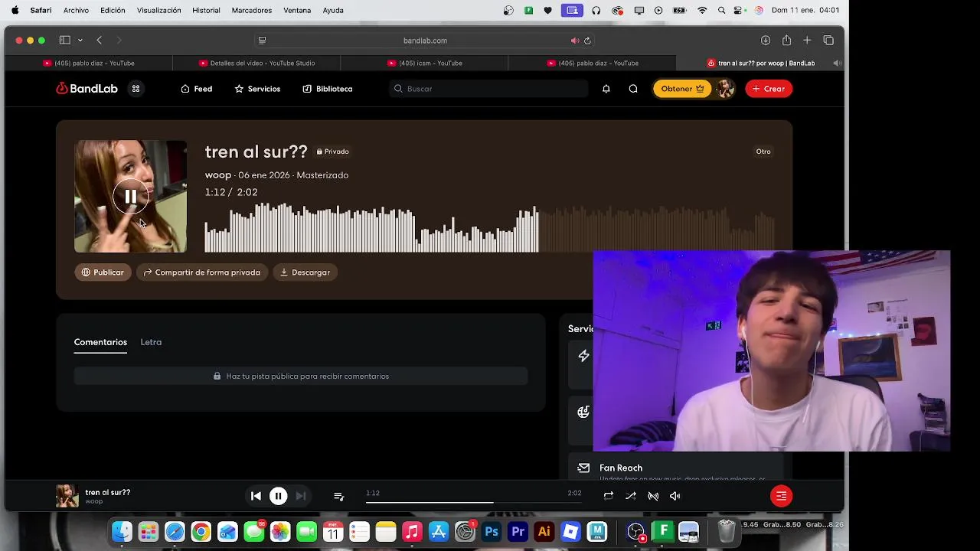The height and width of the screenshot is (551, 980).
Task: Open the BandLab apps grid icon
Action: pos(136,89)
